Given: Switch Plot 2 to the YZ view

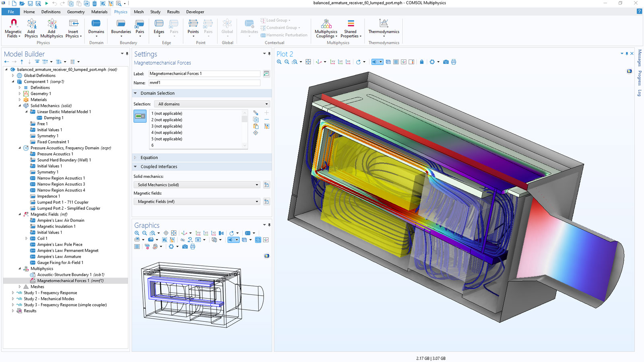Looking at the screenshot, I should [x=340, y=62].
